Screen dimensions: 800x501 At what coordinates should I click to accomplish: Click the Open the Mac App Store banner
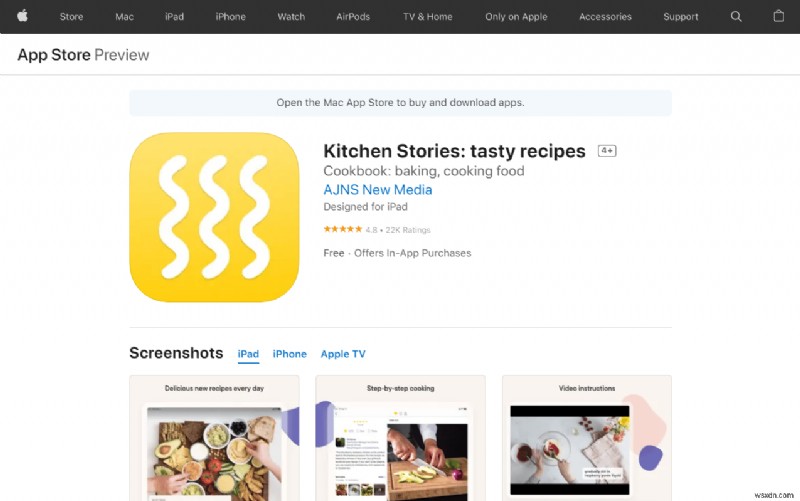[x=400, y=102]
